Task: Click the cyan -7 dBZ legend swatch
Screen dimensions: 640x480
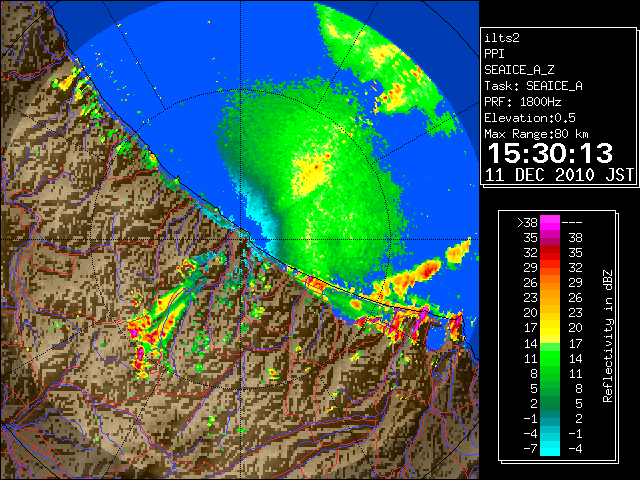Action: point(550,449)
